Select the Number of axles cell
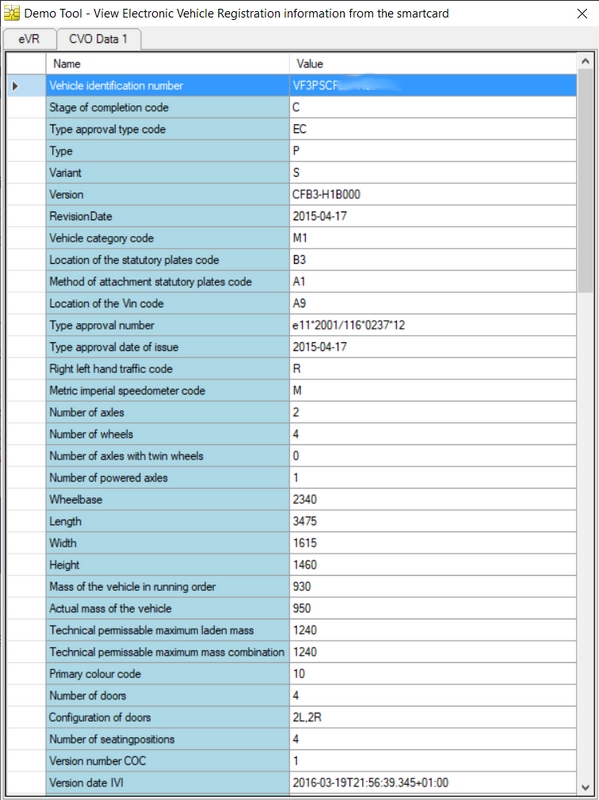 point(168,413)
